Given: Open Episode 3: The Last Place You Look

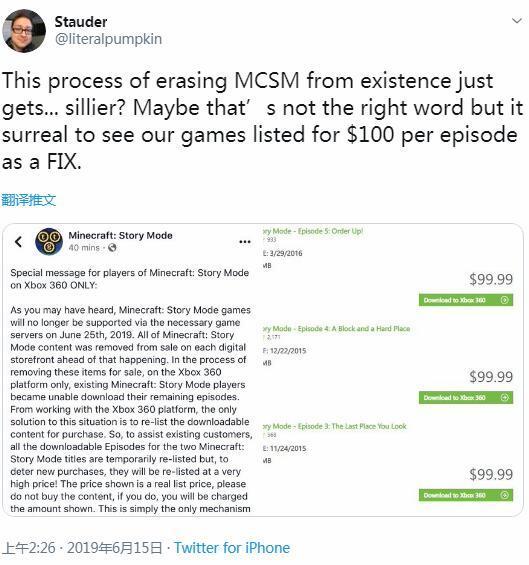Looking at the screenshot, I should click(x=334, y=426).
